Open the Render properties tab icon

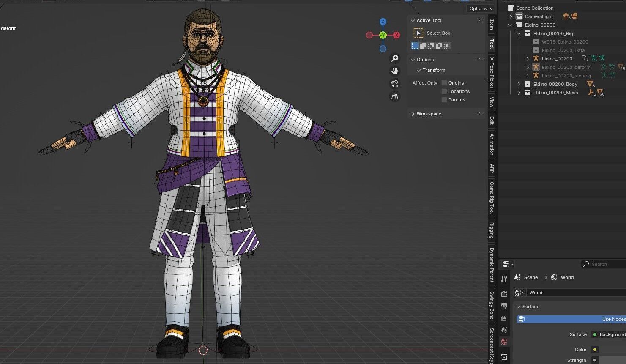pos(504,294)
